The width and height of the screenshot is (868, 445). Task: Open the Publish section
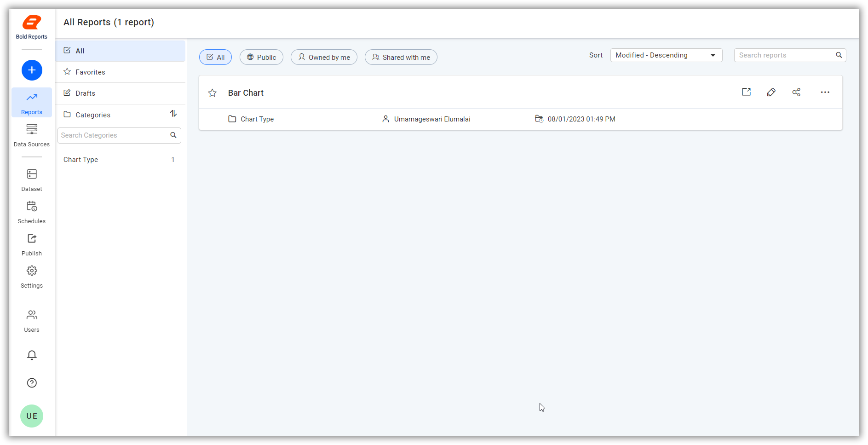(x=31, y=244)
